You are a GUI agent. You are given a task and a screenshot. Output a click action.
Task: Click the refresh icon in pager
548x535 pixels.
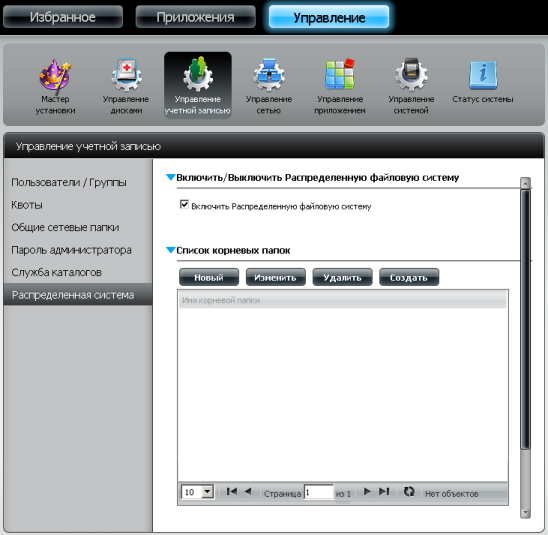coord(409,492)
